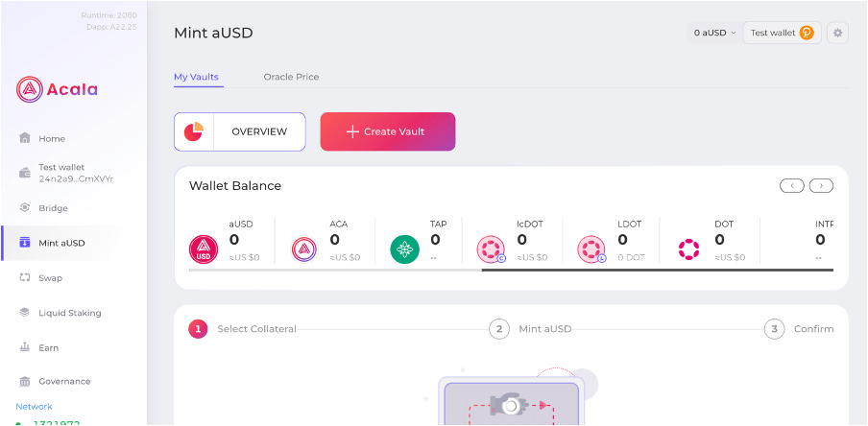The width and height of the screenshot is (868, 426).
Task: Open settings gear icon
Action: tap(837, 33)
